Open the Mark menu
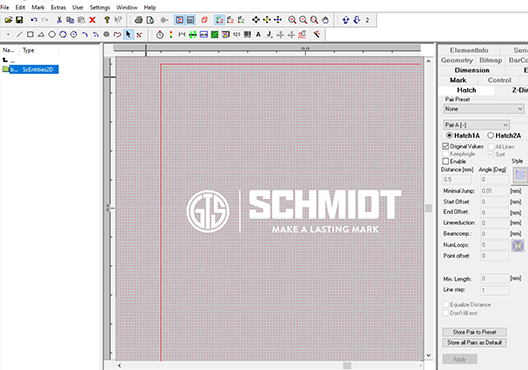The image size is (528, 370). point(38,7)
